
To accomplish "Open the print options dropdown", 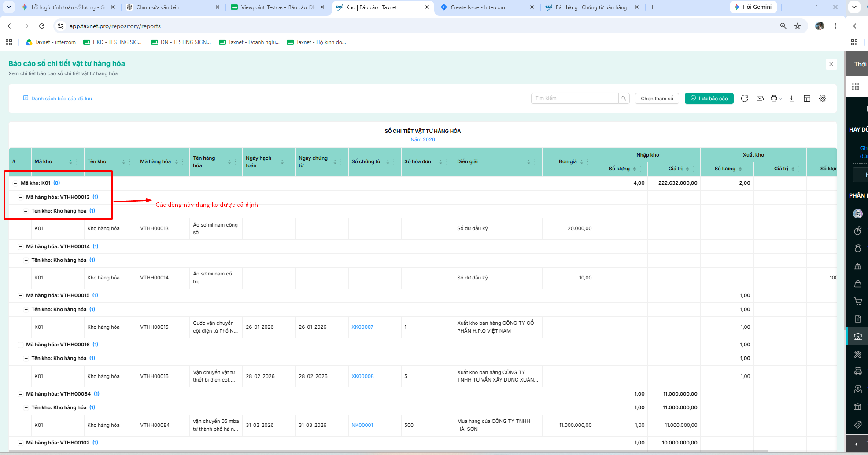I will point(776,99).
